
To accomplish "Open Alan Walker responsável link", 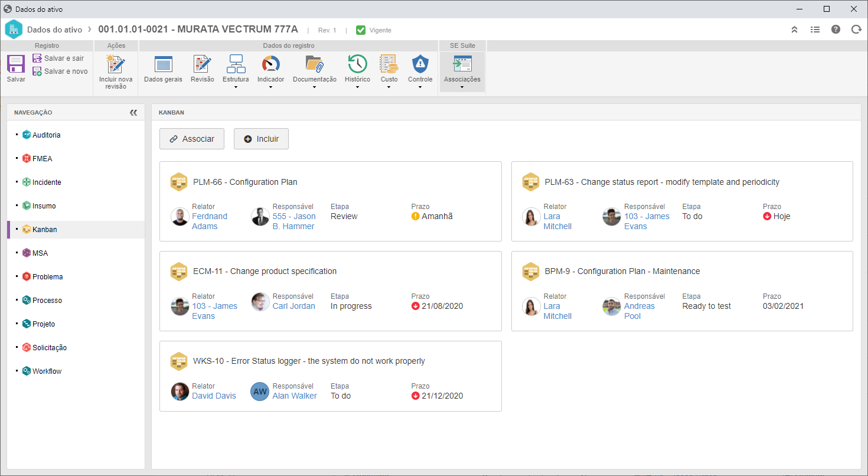I will click(295, 396).
